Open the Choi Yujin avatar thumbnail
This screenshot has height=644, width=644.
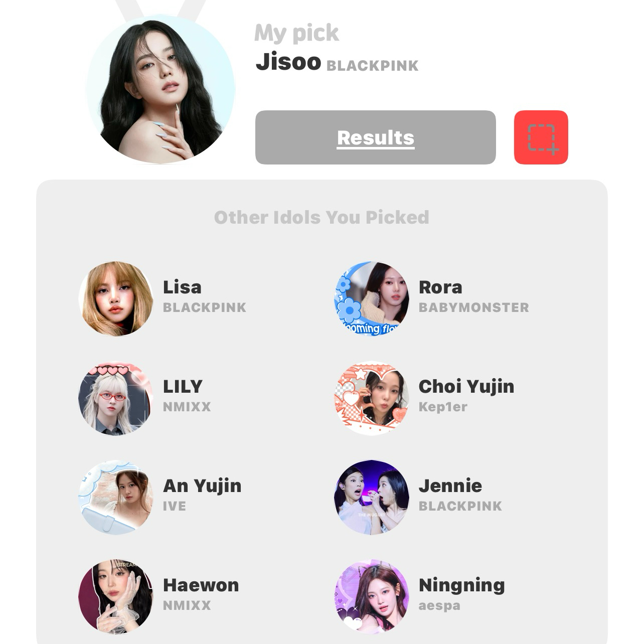coord(372,398)
